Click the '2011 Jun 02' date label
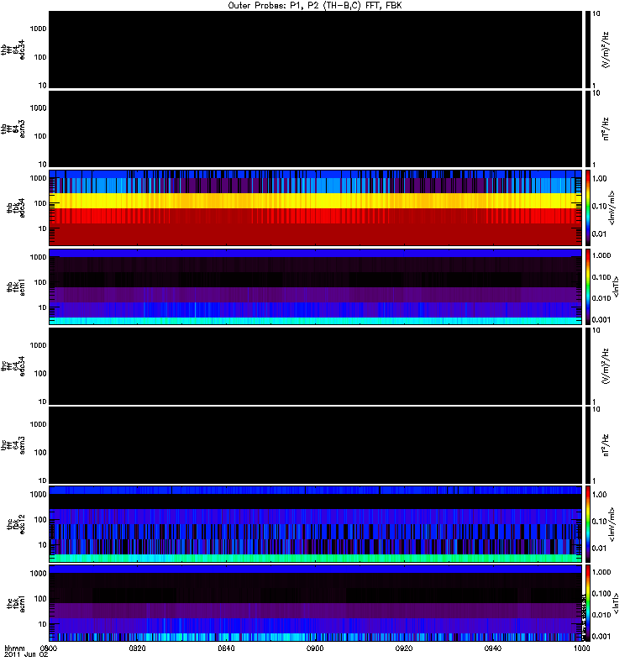Viewport: 630px width, 672px height. (22, 656)
